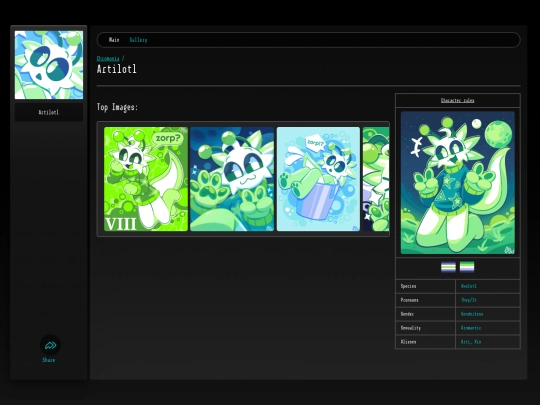Follow the Chromonia breadcrumb link

click(x=108, y=58)
